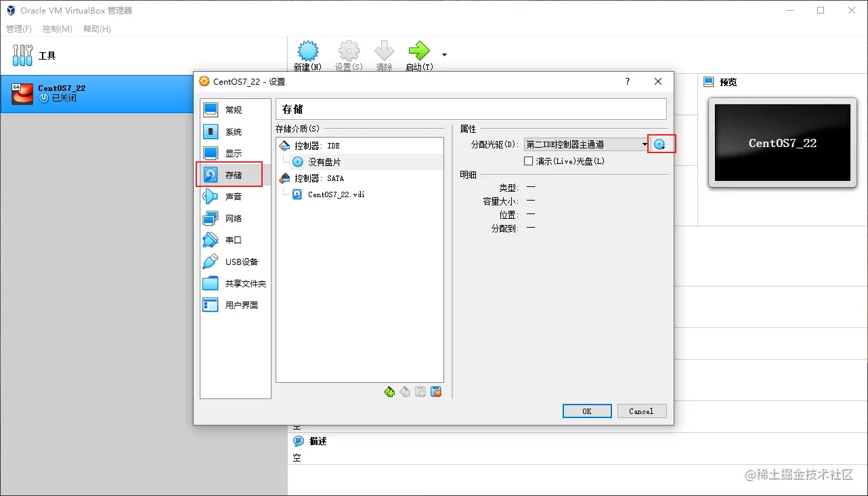Open the 帮助(H) menu
The width and height of the screenshot is (868, 496).
[97, 29]
